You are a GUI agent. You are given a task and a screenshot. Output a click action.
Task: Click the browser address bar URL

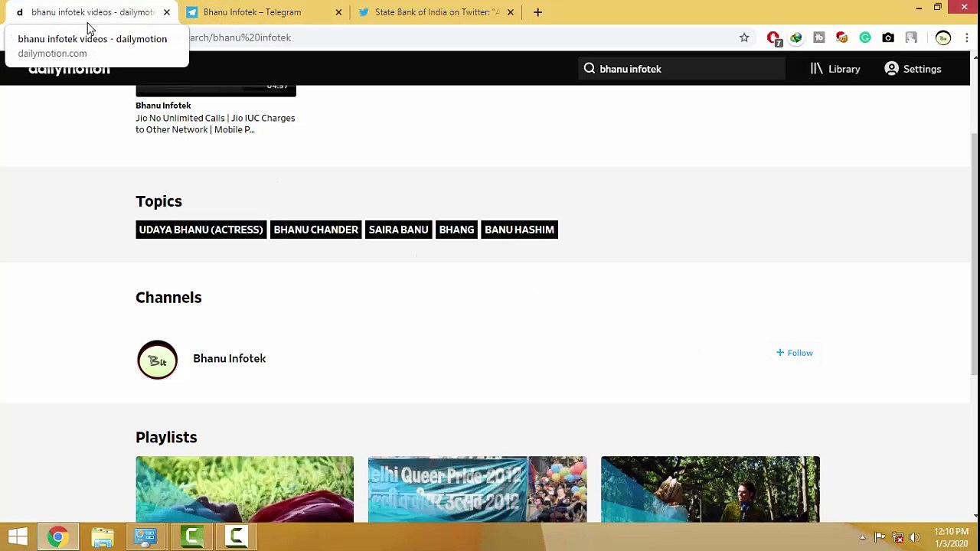(x=459, y=37)
